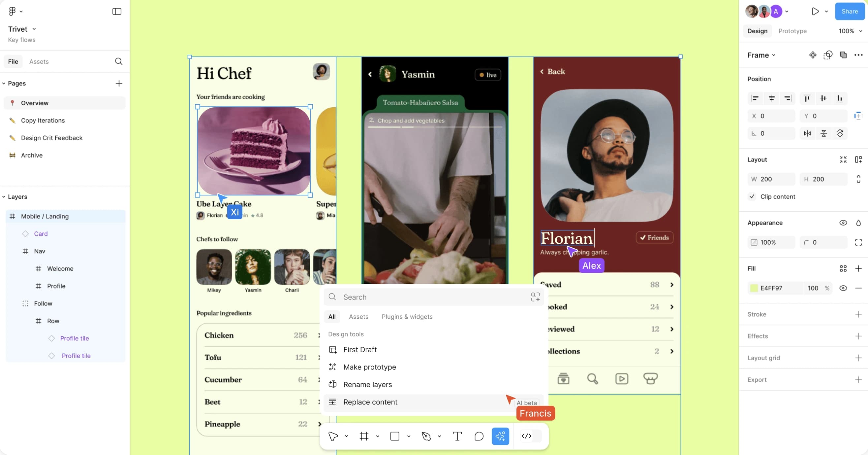
Task: Click the text tool icon
Action: [x=457, y=436]
